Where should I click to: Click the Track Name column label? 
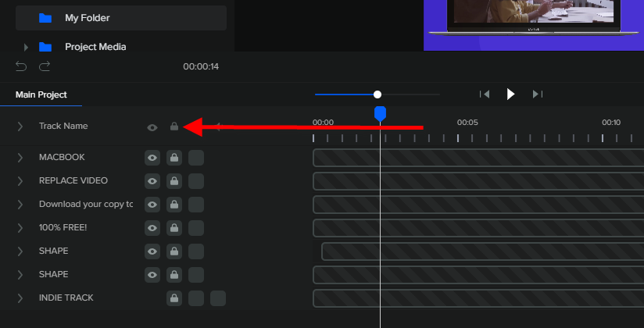(x=63, y=126)
